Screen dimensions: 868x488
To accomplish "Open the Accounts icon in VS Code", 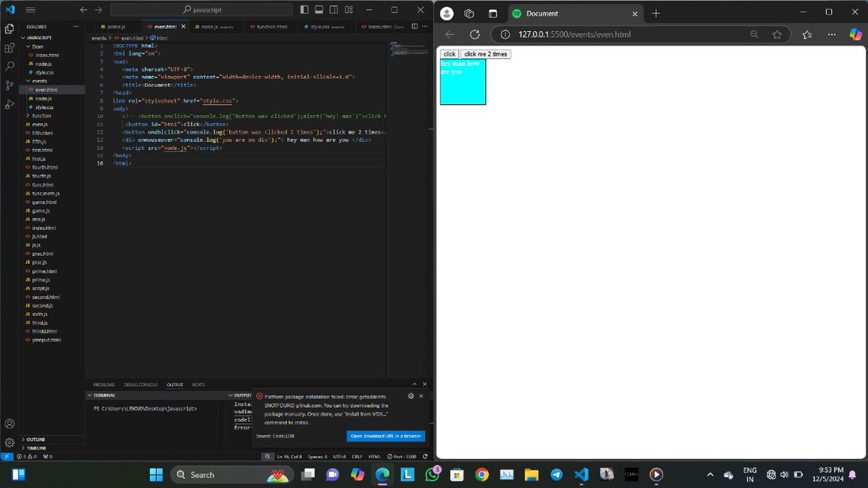I will coord(9,424).
